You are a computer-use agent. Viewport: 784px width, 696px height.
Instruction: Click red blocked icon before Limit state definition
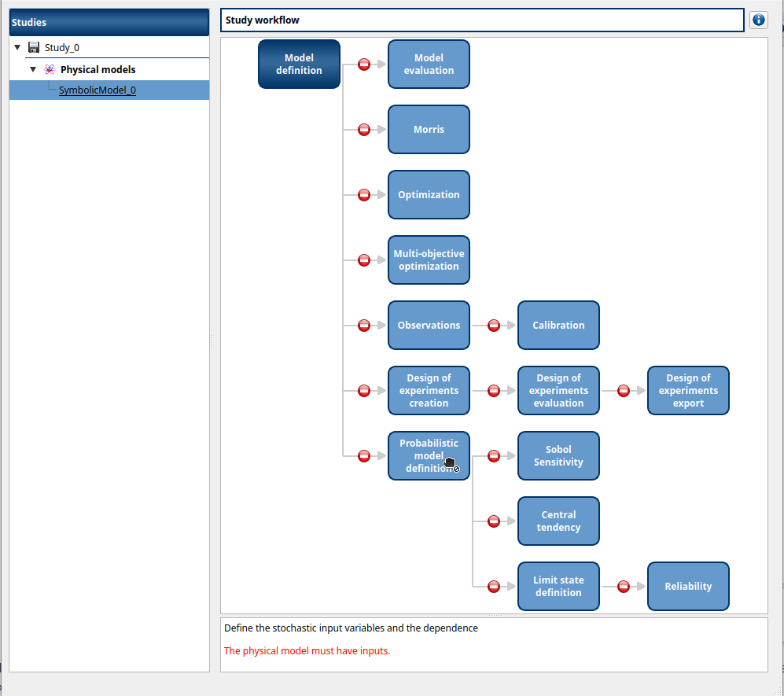pyautogui.click(x=494, y=587)
